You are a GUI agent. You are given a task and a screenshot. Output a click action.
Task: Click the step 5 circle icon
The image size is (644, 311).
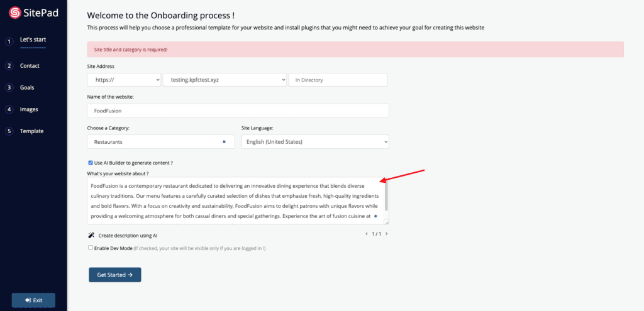9,132
